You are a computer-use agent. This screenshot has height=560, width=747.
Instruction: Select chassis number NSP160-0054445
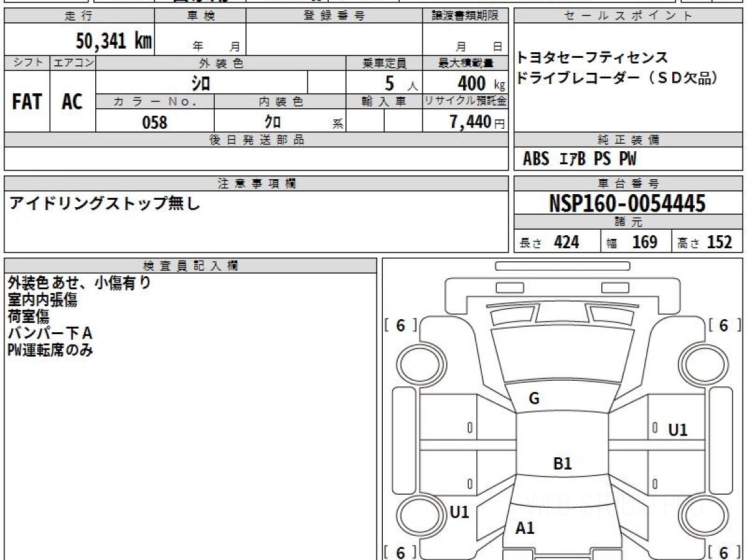click(627, 203)
